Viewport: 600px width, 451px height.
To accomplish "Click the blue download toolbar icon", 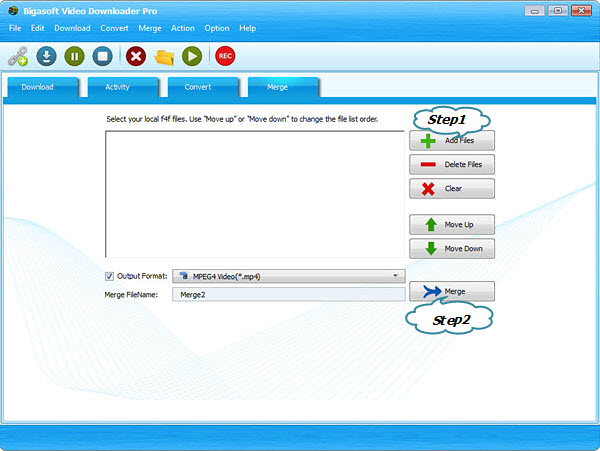I will [47, 56].
